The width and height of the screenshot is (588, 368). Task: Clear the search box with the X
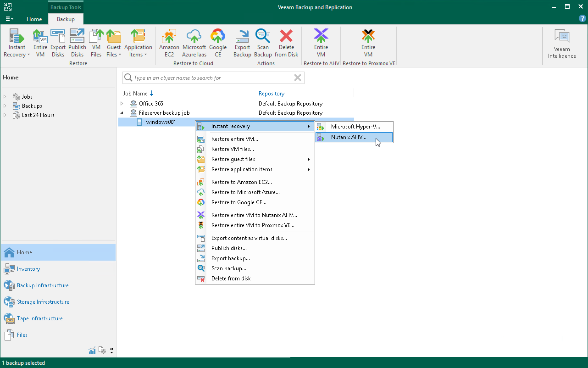click(298, 78)
